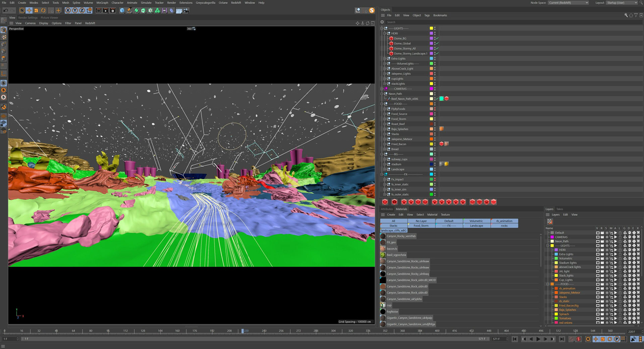
Task: Toggle visibility eye for Stacks layer
Action: [597, 297]
